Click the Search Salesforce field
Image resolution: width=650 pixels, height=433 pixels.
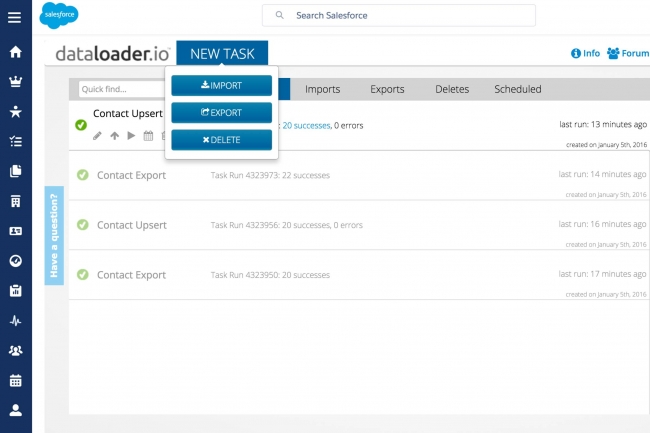point(398,16)
